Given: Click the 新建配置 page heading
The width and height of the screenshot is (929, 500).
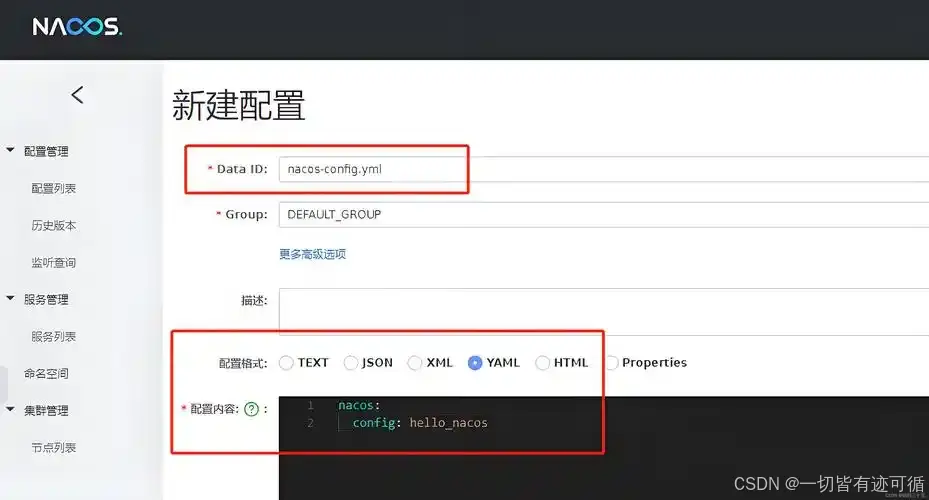Looking at the screenshot, I should (x=239, y=105).
